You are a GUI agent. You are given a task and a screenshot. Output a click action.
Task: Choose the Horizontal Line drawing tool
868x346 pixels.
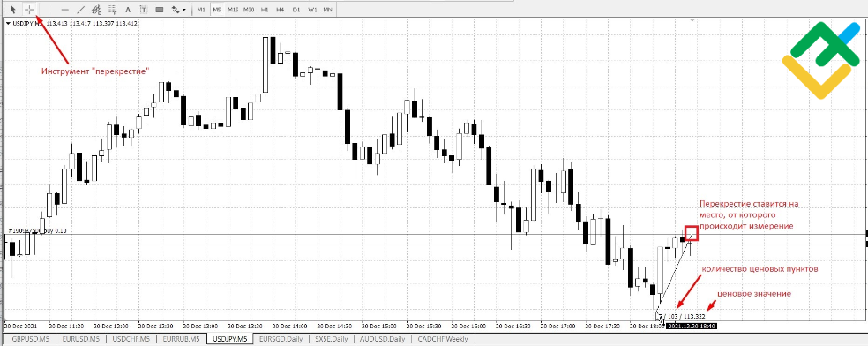pos(64,10)
